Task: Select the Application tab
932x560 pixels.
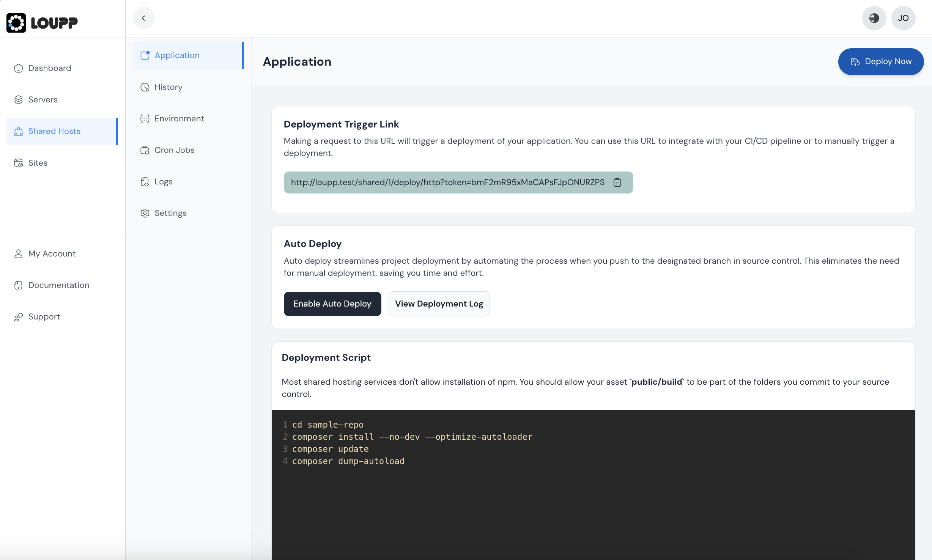Action: [x=188, y=55]
